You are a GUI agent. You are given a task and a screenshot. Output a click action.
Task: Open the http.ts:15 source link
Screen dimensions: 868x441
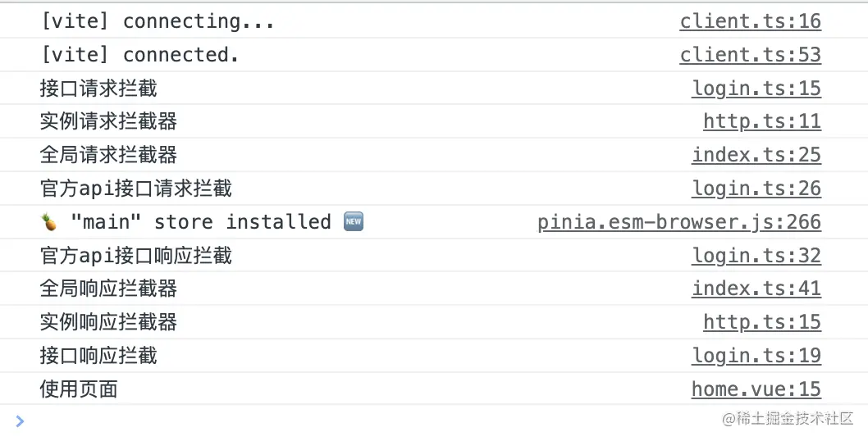(x=762, y=322)
